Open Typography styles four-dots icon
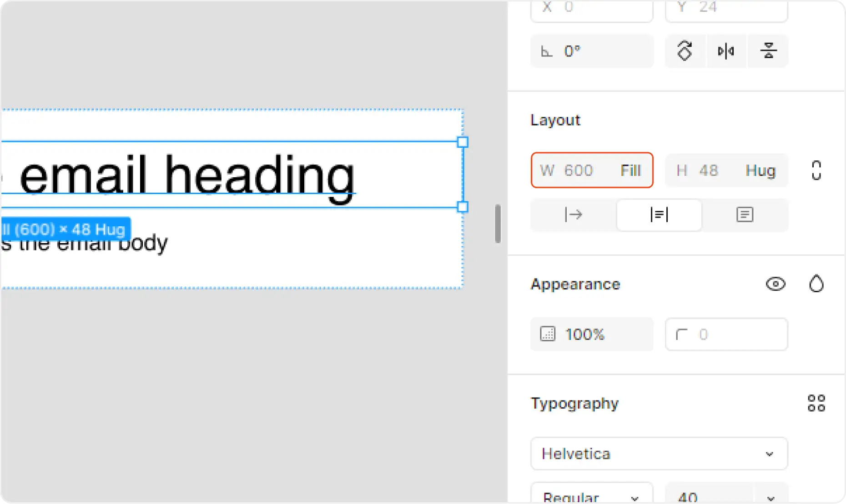Screen dimensions: 846x504 [816, 403]
